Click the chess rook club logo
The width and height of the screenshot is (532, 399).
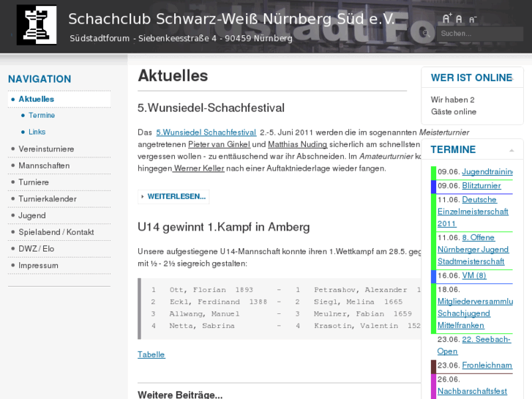click(37, 25)
